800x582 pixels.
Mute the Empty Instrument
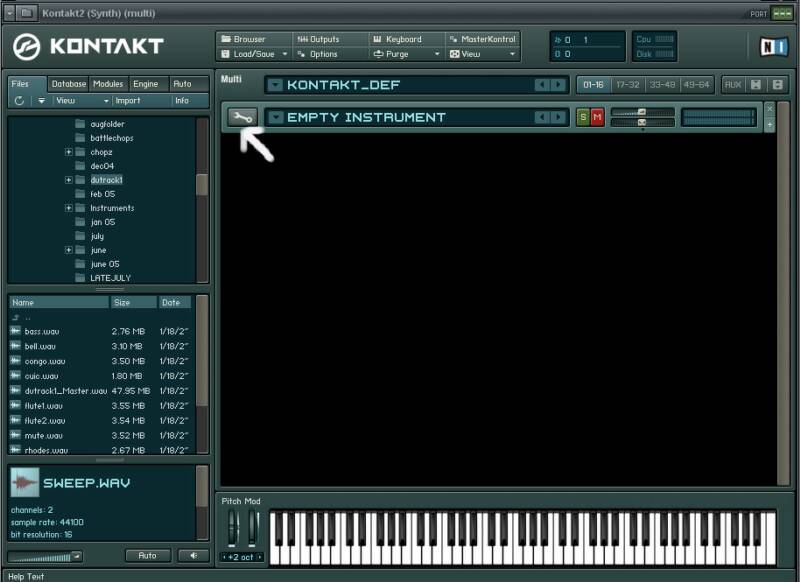coord(597,117)
